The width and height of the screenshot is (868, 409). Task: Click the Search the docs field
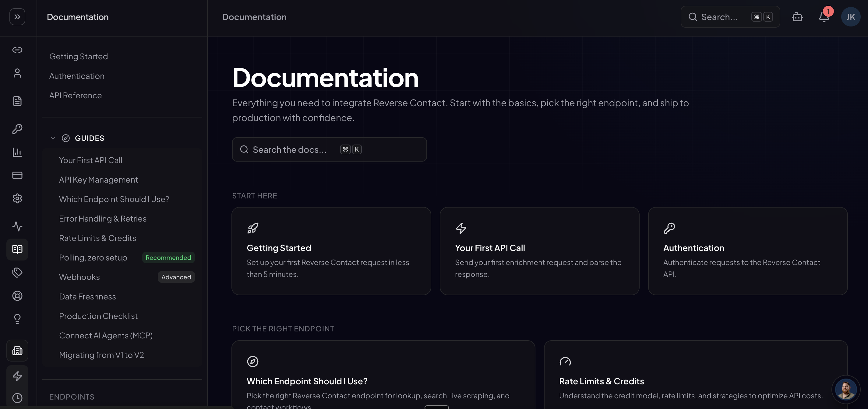tap(329, 149)
